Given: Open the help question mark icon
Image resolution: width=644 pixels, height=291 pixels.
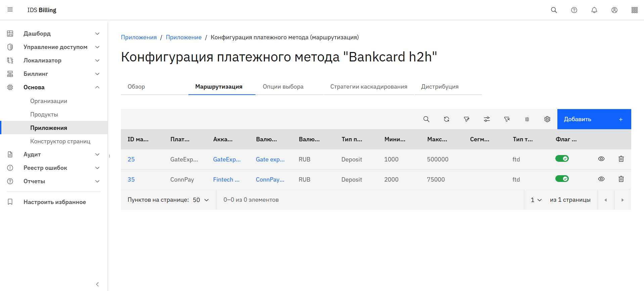Looking at the screenshot, I should coord(574,10).
